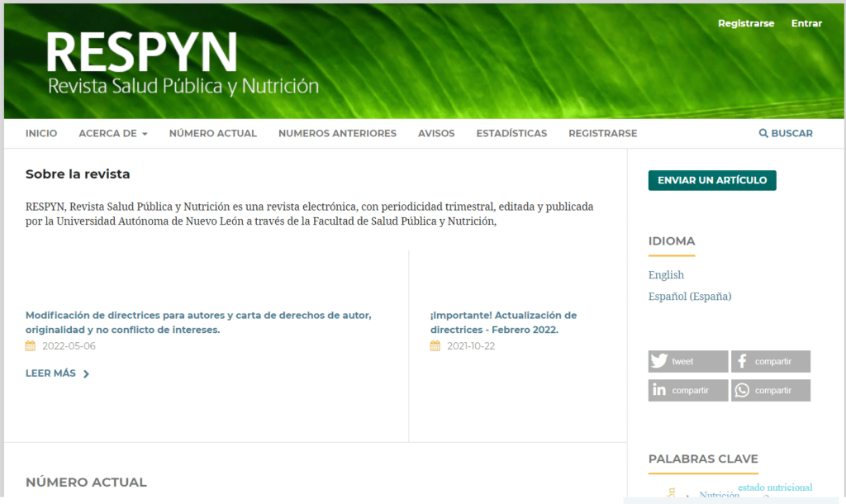846x504 pixels.
Task: Click Entrar at the top right
Action: [806, 23]
